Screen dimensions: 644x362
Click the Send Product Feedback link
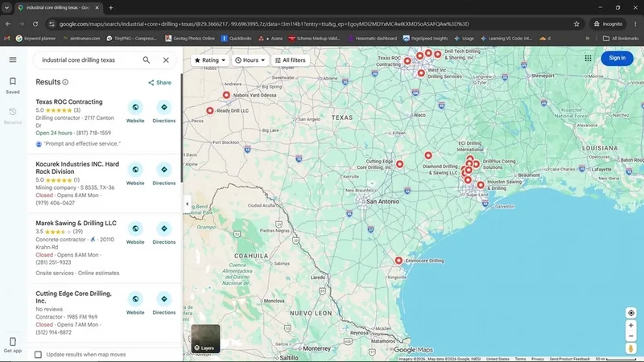tap(569, 359)
